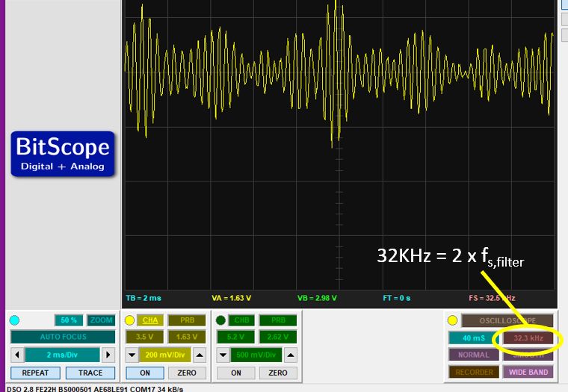Click the CHB PRB probe button
The height and width of the screenshot is (392, 568).
coord(278,320)
